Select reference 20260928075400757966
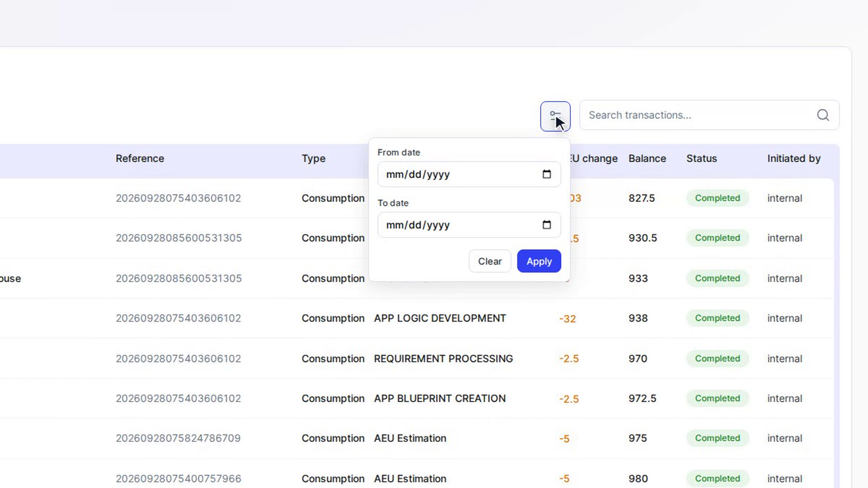The width and height of the screenshot is (868, 488). pos(179,479)
